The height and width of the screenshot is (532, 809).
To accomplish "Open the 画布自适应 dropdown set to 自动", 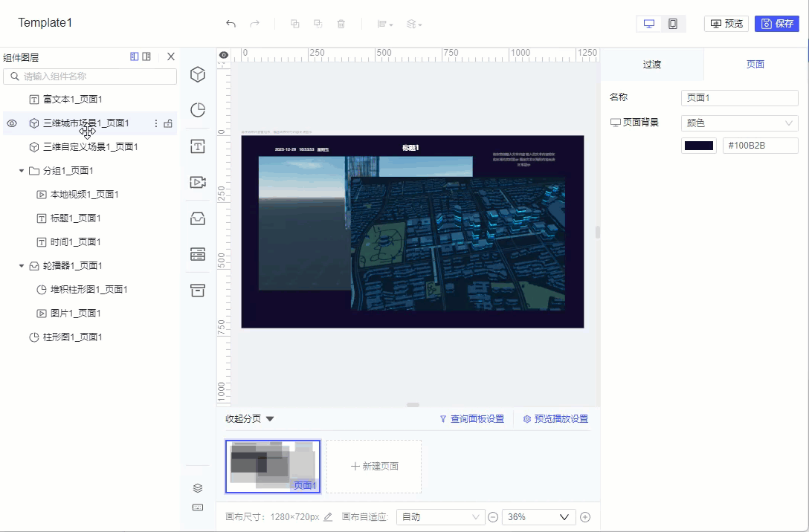I will pyautogui.click(x=440, y=516).
